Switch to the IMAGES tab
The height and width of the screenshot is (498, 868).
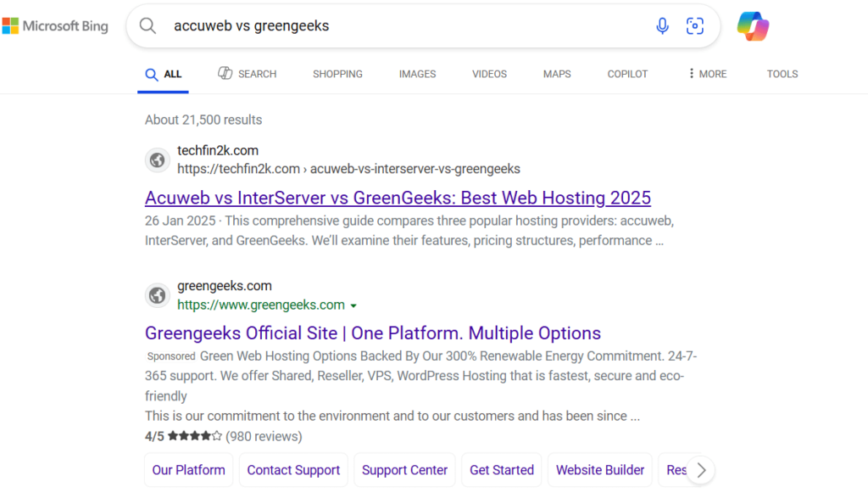click(x=417, y=74)
